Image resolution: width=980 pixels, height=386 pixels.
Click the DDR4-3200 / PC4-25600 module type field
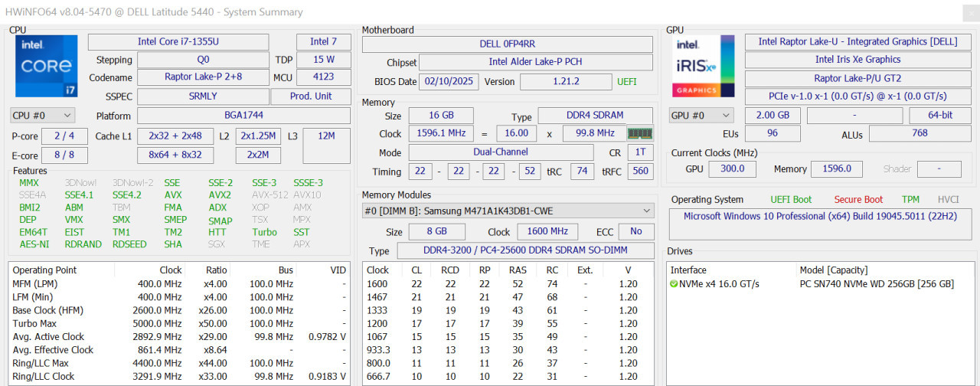pyautogui.click(x=525, y=250)
